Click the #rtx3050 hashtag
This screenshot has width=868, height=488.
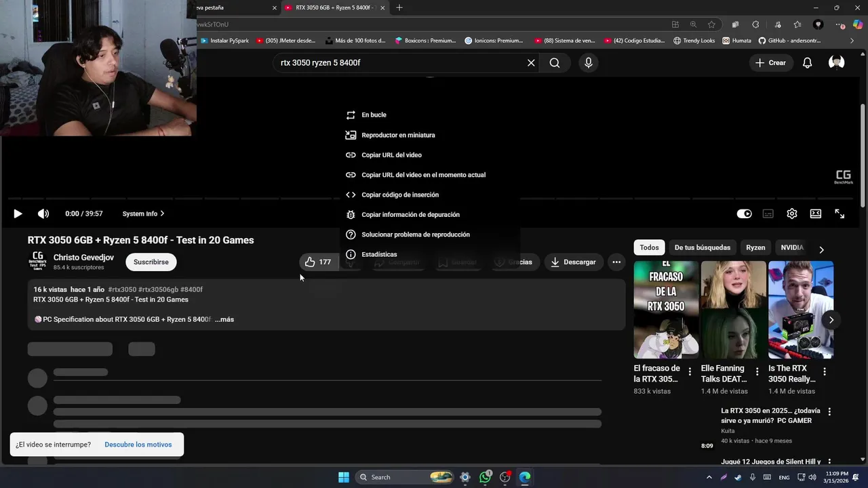pyautogui.click(x=122, y=289)
